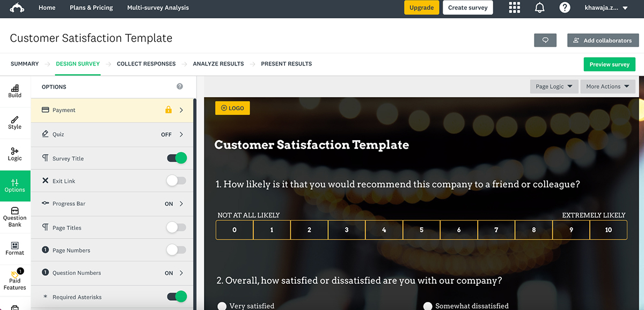This screenshot has height=310, width=644.
Task: Choose the Very satisfied radio option
Action: 222,306
